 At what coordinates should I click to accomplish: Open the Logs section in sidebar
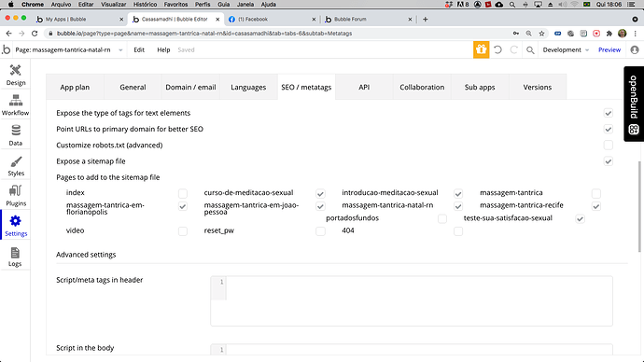(x=16, y=257)
